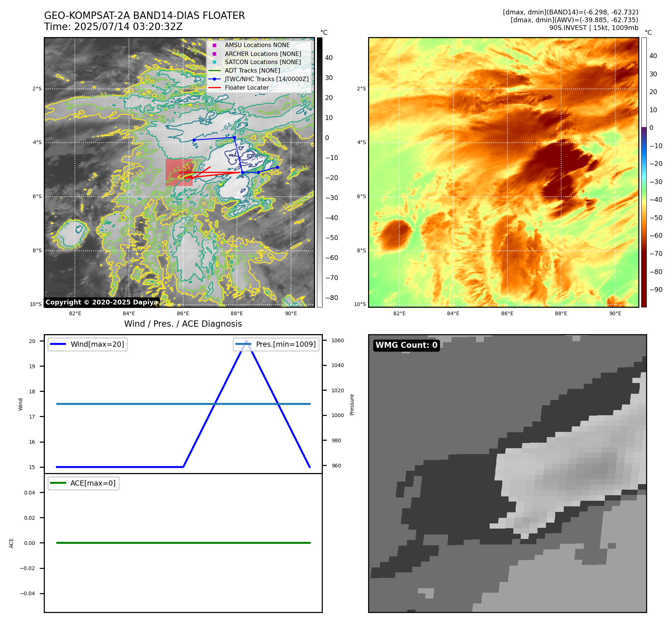Click the Wind[max=20] legend entry

pyautogui.click(x=87, y=344)
